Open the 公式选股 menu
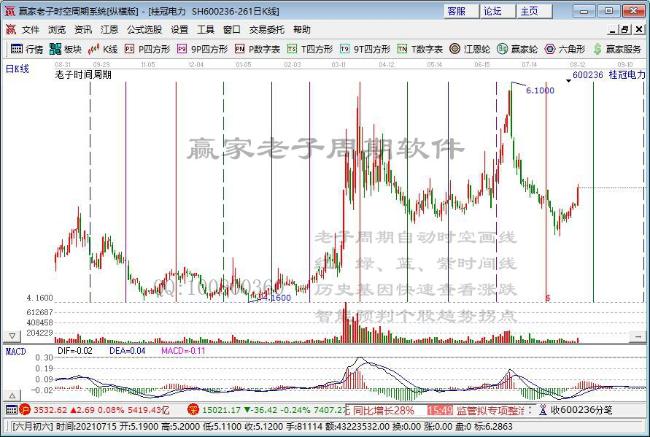This screenshot has width=650, height=437. pyautogui.click(x=144, y=30)
